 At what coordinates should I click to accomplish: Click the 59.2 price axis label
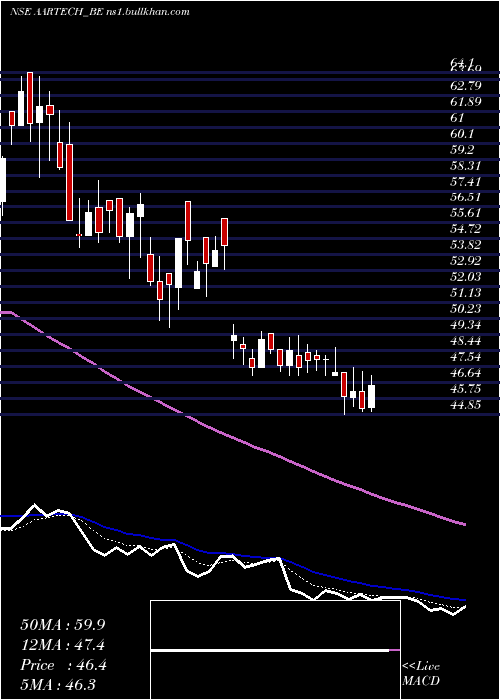(464, 150)
